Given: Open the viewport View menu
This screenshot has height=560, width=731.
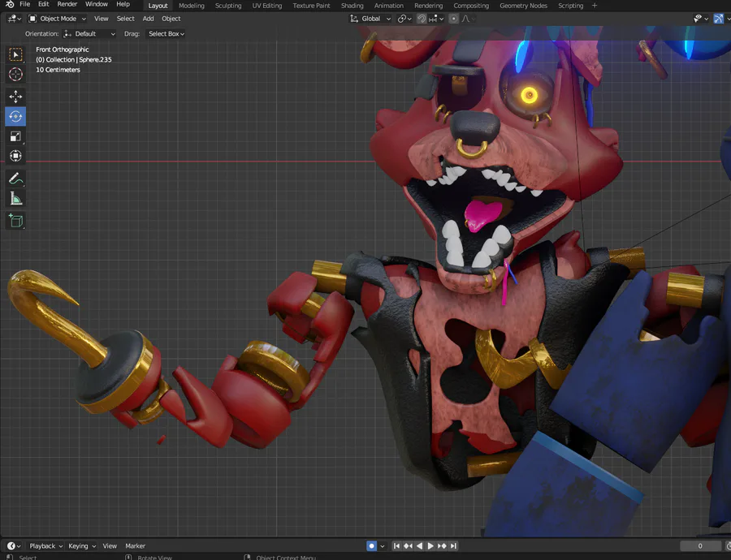Looking at the screenshot, I should (x=102, y=19).
